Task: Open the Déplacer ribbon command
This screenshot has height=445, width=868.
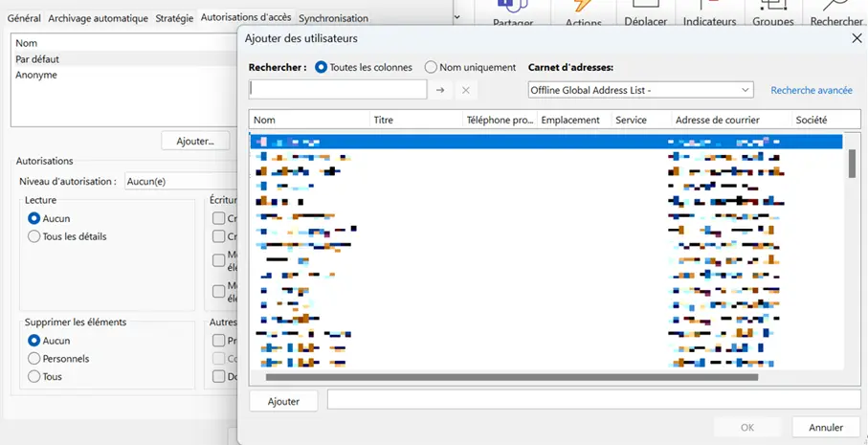Action: [645, 15]
